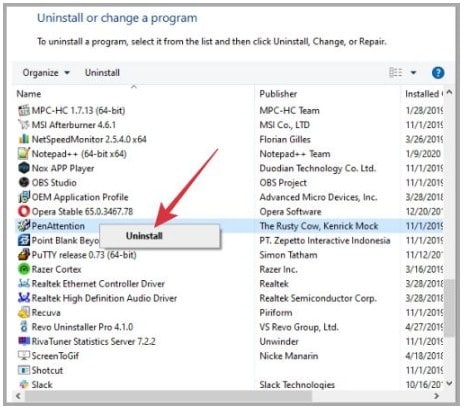The image size is (464, 409).
Task: Click publisher Simon Tatham
Action: coord(288,255)
